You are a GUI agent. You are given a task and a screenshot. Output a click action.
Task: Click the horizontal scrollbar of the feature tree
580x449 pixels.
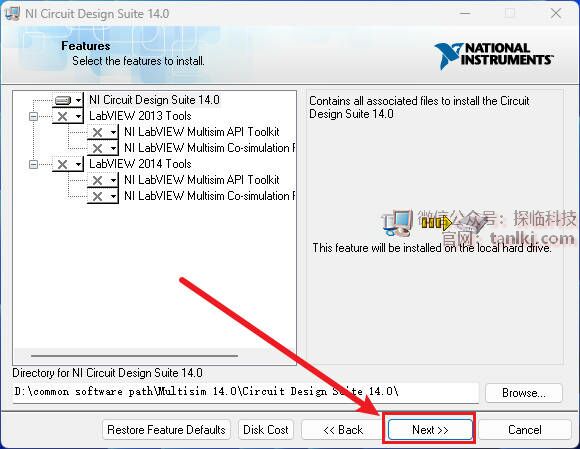(134, 356)
